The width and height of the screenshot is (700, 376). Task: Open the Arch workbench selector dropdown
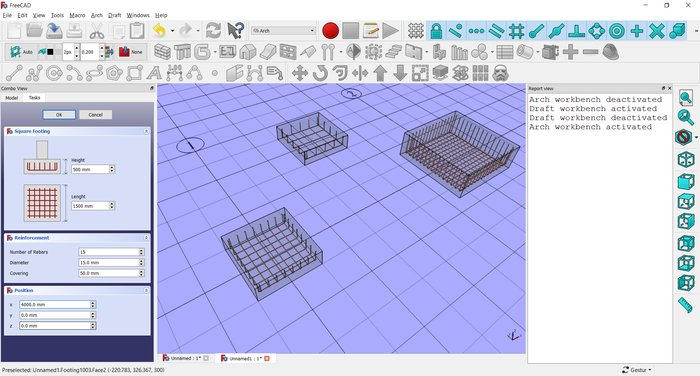click(283, 31)
